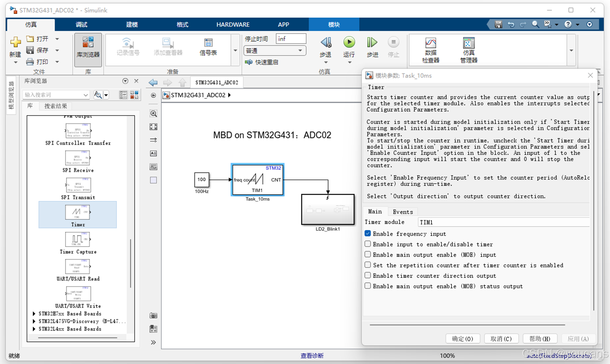The image size is (610, 364).
Task: Click the 帮助(H) Help button
Action: (540, 338)
